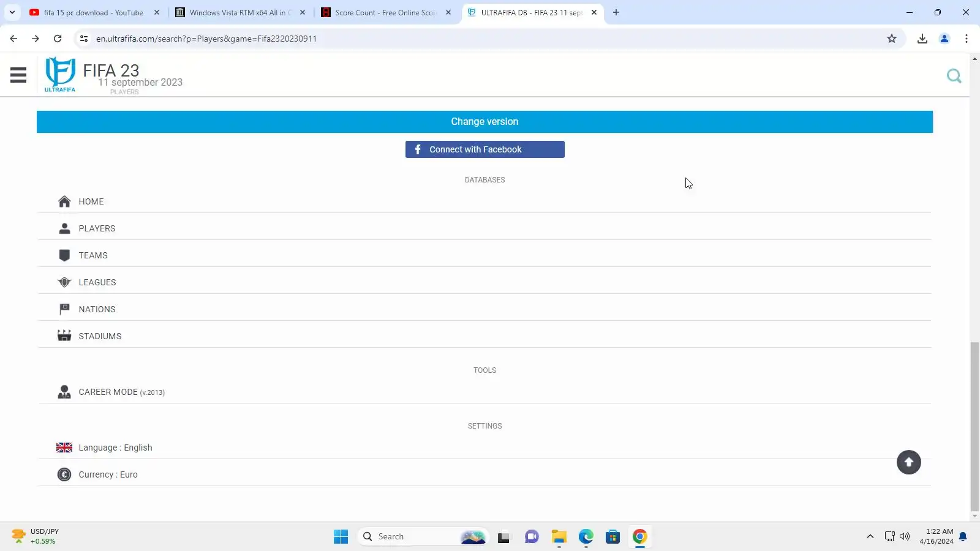Close the fifa 15 YouTube tab

[157, 12]
